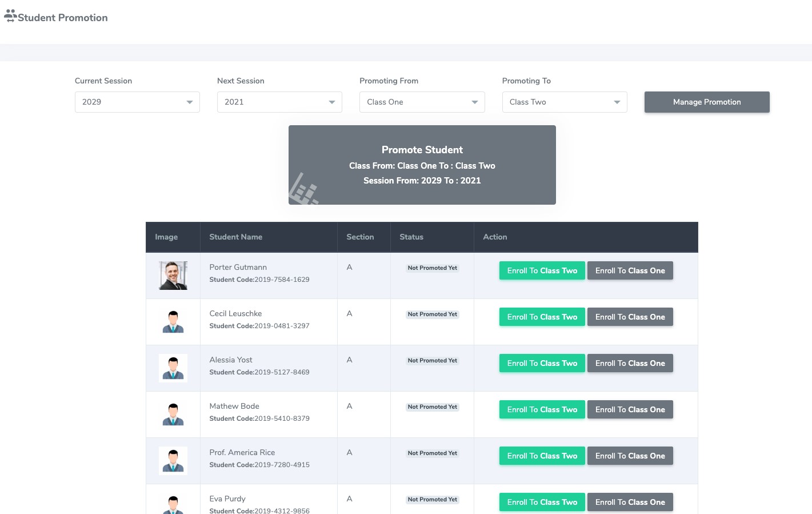This screenshot has width=812, height=514.
Task: Click Mathew Bode's avatar icon
Action: 173,415
